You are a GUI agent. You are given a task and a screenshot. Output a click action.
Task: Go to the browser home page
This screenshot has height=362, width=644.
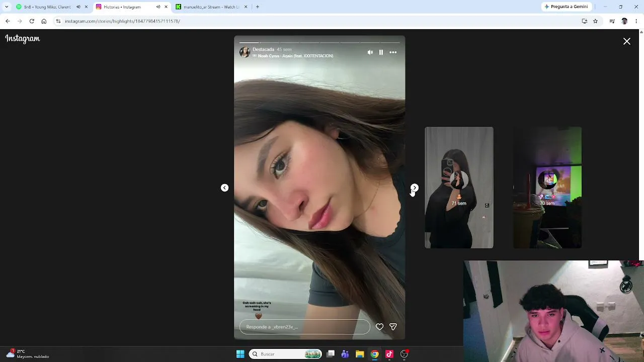click(x=44, y=21)
